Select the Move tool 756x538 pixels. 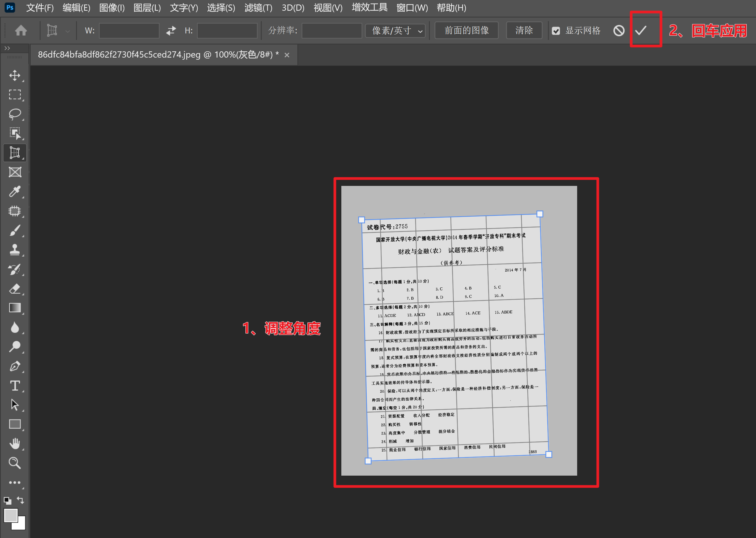coord(15,75)
